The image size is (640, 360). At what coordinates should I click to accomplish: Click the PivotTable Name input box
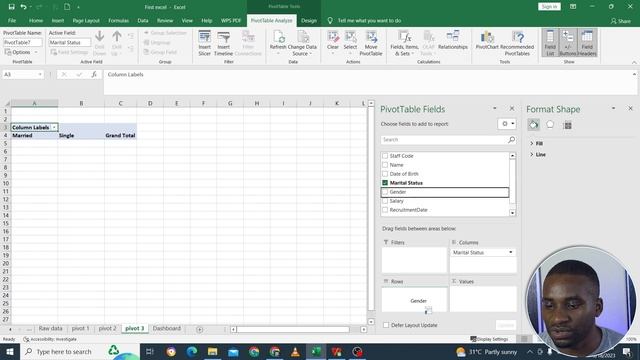[23, 42]
